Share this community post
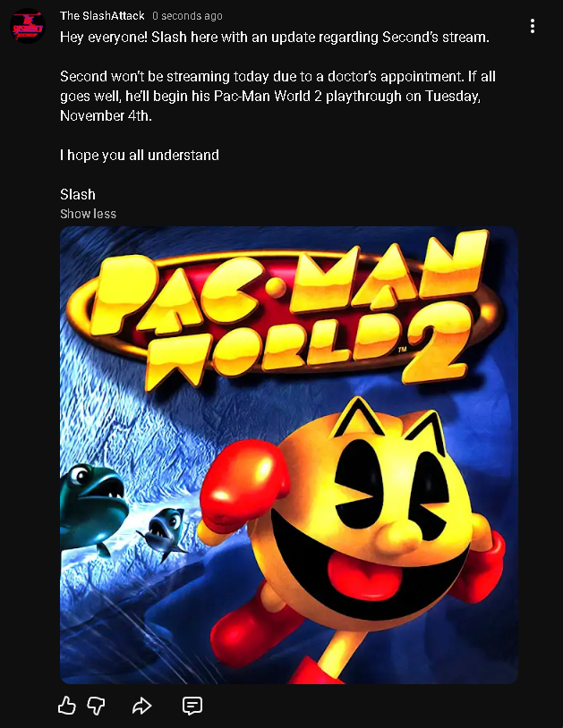 tap(141, 706)
